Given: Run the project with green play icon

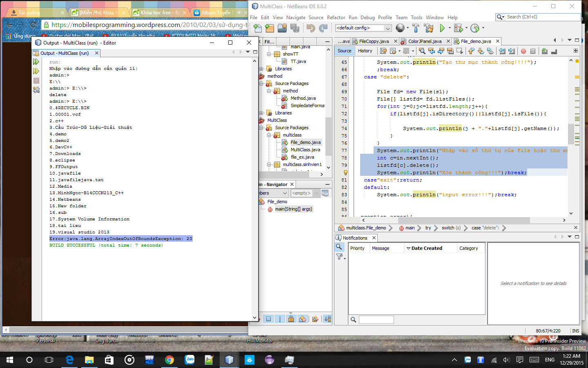Looking at the screenshot, I should (442, 28).
